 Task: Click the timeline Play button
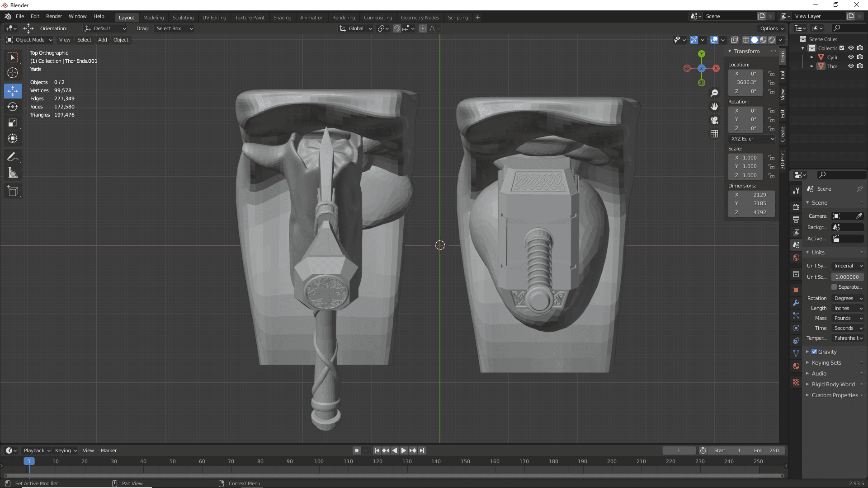404,450
